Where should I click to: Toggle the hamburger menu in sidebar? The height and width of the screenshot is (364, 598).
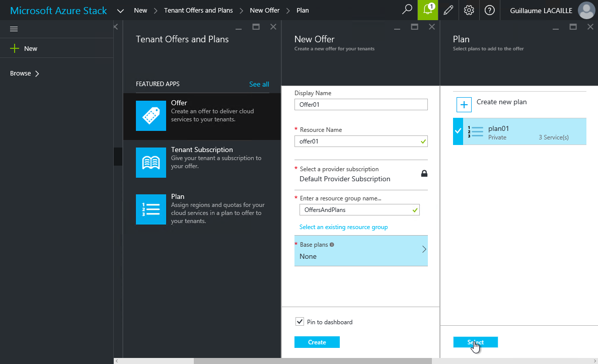pos(14,29)
